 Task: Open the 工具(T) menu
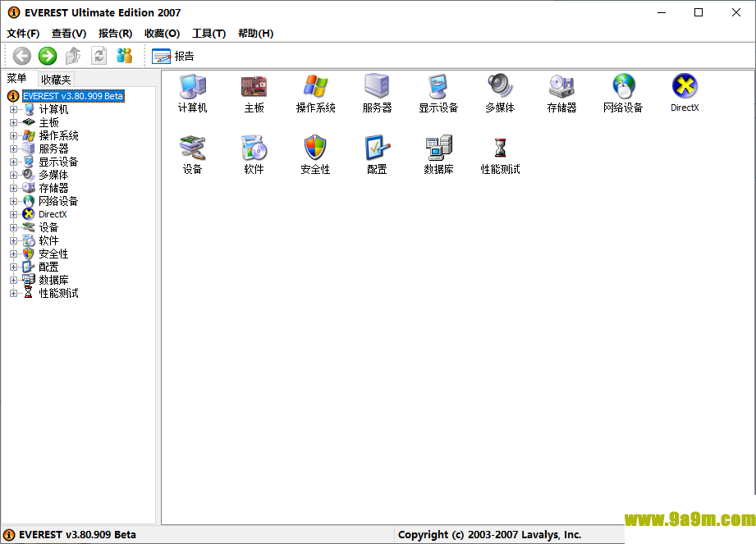[x=208, y=34]
